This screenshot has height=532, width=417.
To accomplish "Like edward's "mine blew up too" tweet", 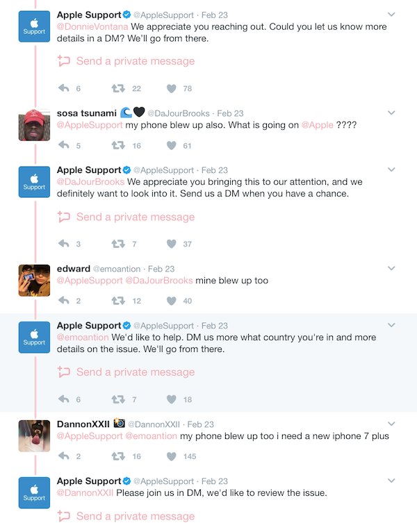I will click(x=172, y=301).
